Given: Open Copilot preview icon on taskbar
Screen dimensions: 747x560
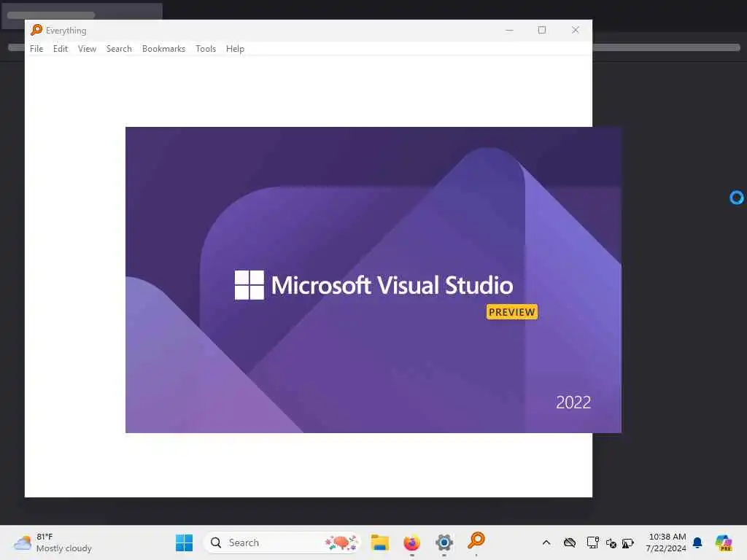Looking at the screenshot, I should 724,542.
